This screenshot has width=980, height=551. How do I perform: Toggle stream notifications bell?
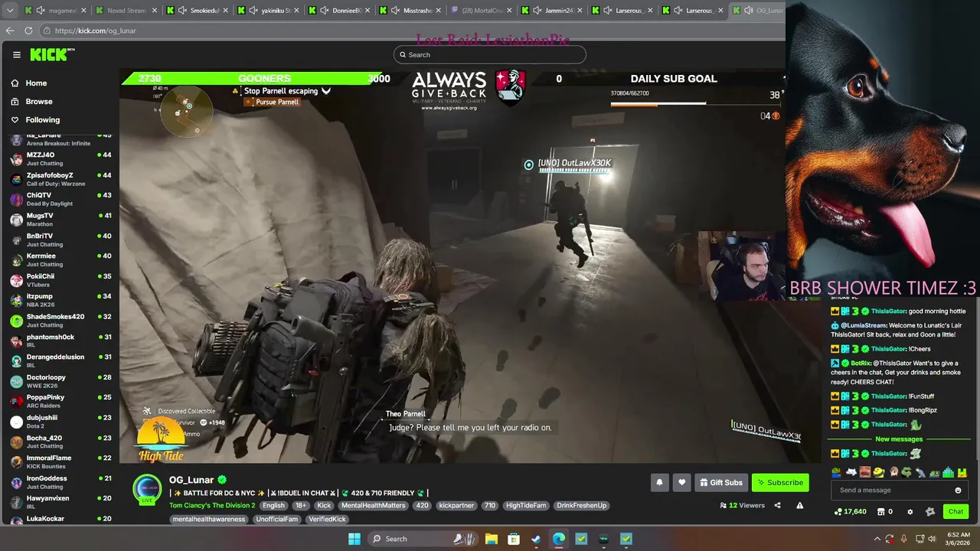point(659,482)
